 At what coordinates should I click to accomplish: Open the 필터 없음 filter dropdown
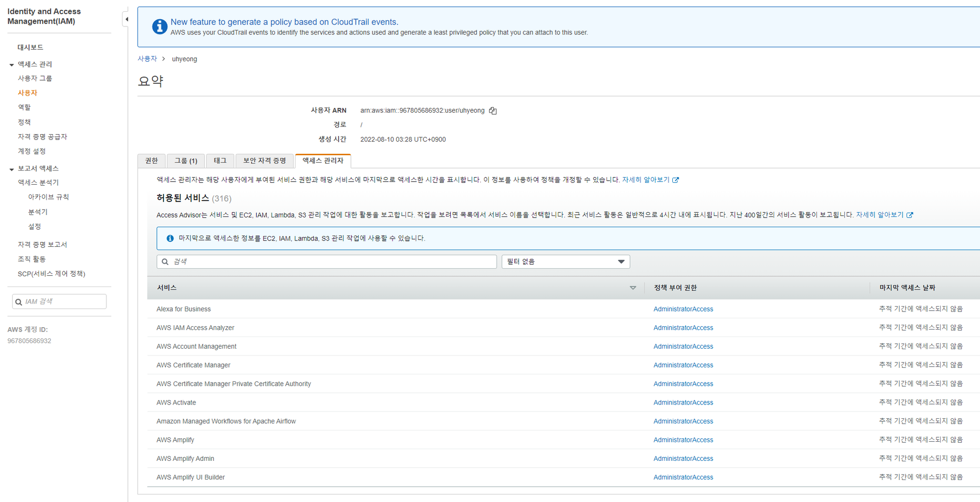(565, 262)
